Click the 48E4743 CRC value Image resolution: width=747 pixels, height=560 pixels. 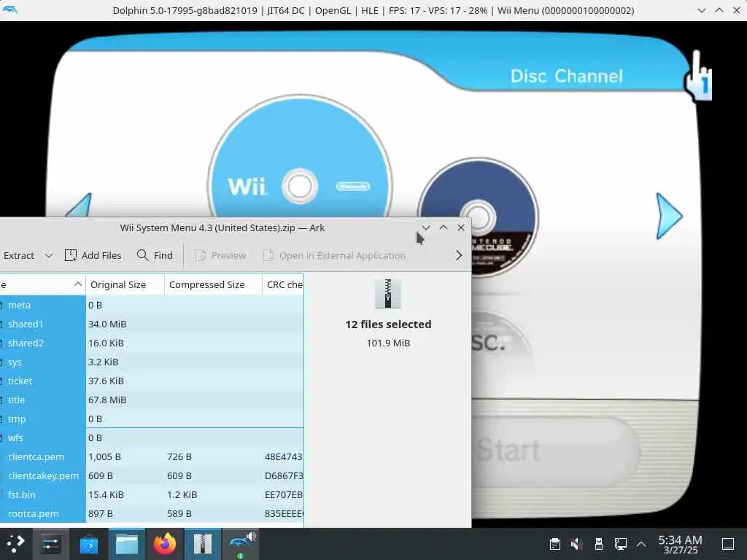point(284,457)
